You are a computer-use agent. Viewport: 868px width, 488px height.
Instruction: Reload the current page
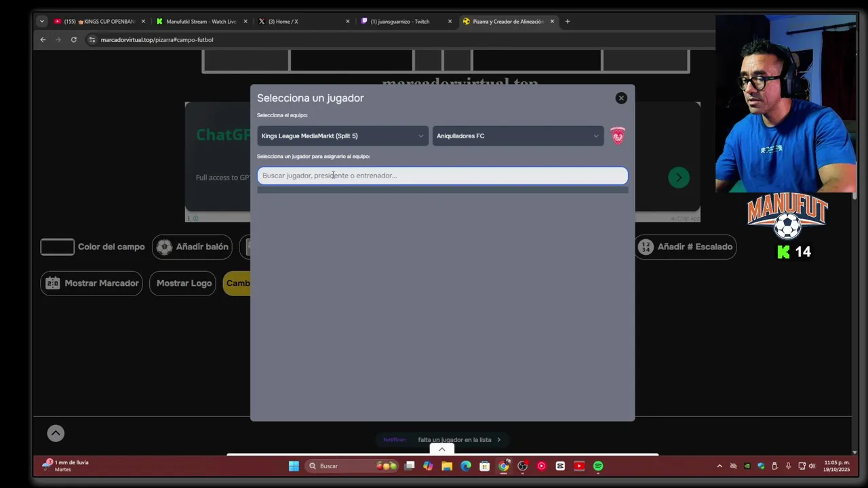pyautogui.click(x=74, y=39)
